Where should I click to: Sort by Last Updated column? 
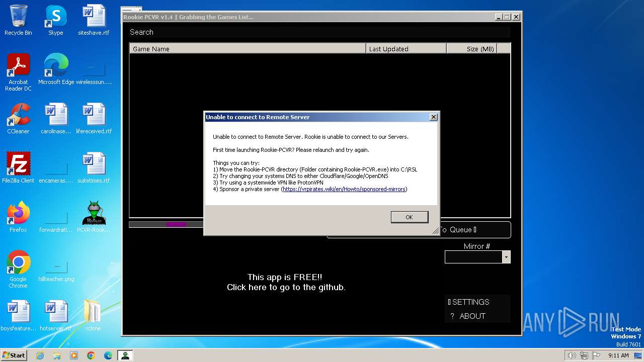406,49
